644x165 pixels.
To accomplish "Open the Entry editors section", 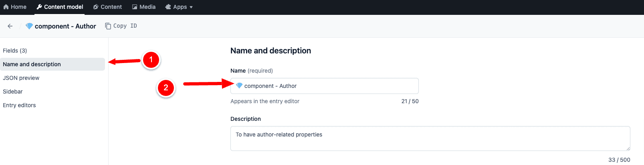I will (19, 105).
